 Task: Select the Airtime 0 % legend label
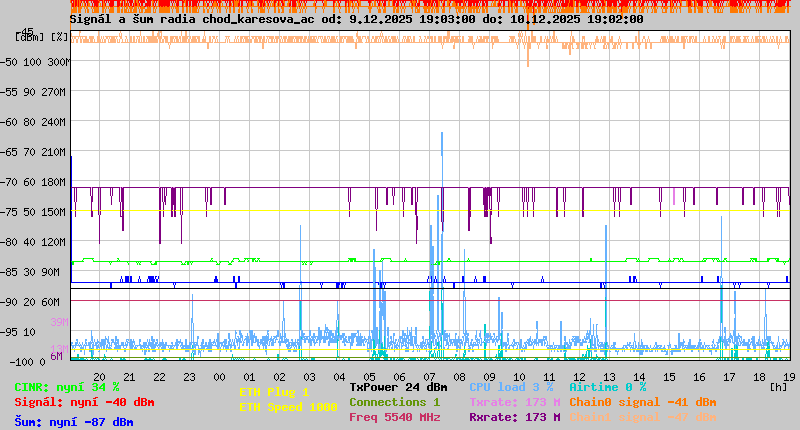(x=607, y=387)
